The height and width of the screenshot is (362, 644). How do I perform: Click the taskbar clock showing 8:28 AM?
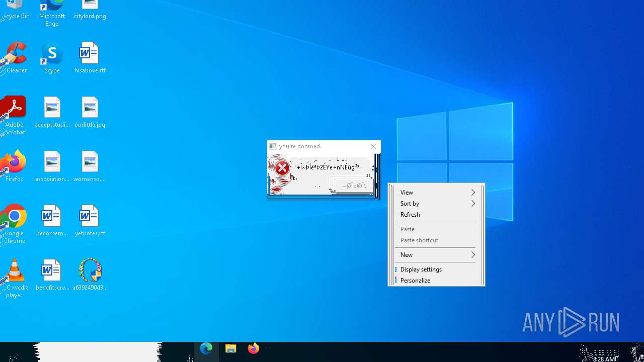(604, 359)
